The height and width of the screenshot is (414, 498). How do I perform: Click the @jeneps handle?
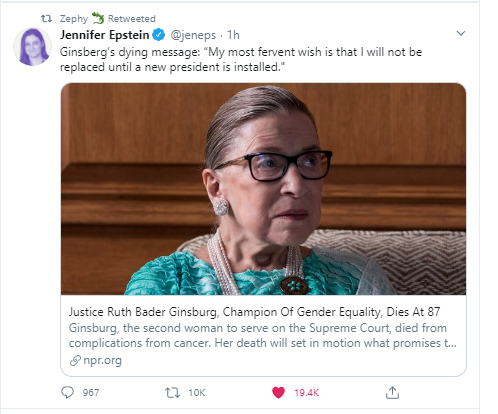[193, 35]
